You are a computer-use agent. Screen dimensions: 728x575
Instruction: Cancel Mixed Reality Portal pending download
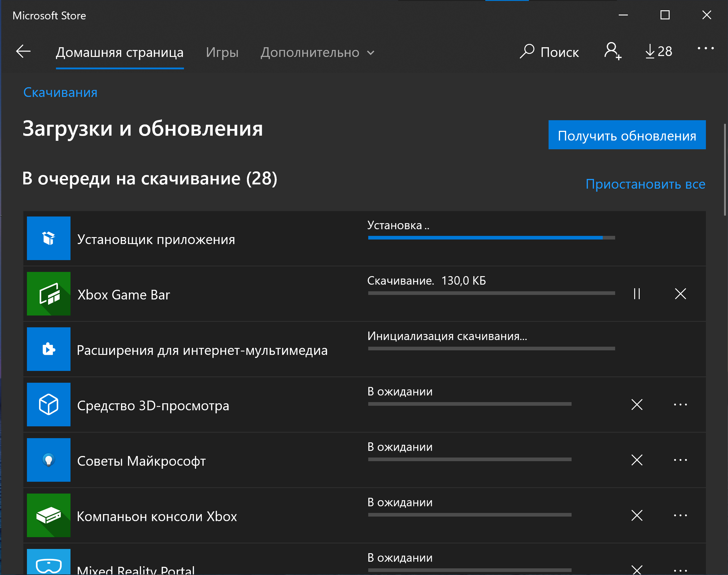(x=637, y=570)
